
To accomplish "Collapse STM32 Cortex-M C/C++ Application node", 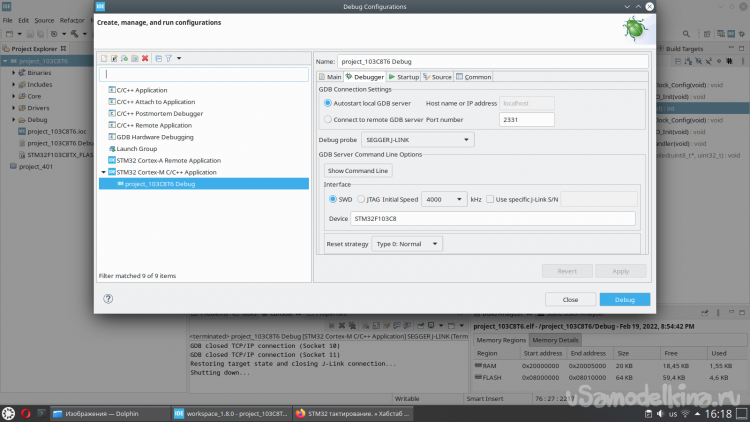I will coord(103,172).
